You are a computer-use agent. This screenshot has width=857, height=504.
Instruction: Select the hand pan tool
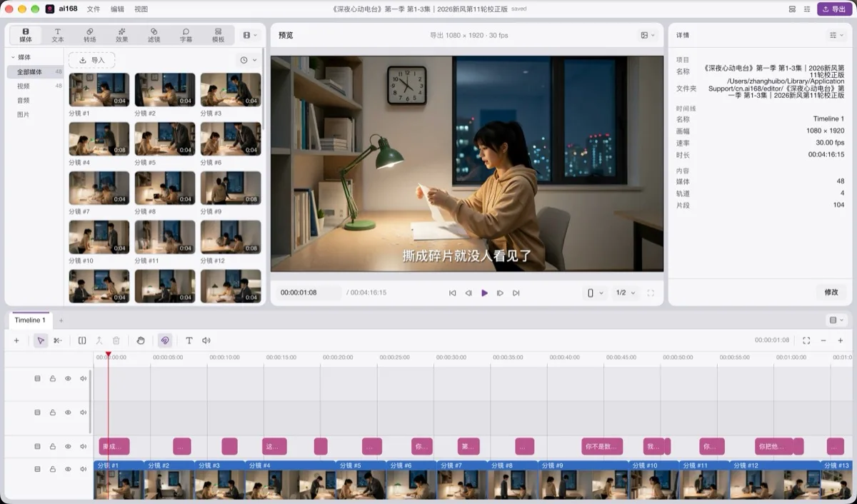pos(141,341)
